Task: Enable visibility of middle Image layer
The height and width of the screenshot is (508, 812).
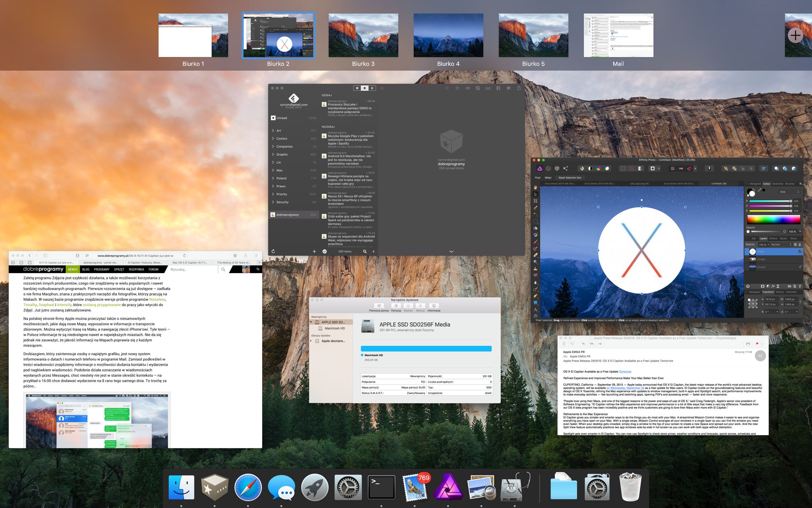Action: pos(800,259)
